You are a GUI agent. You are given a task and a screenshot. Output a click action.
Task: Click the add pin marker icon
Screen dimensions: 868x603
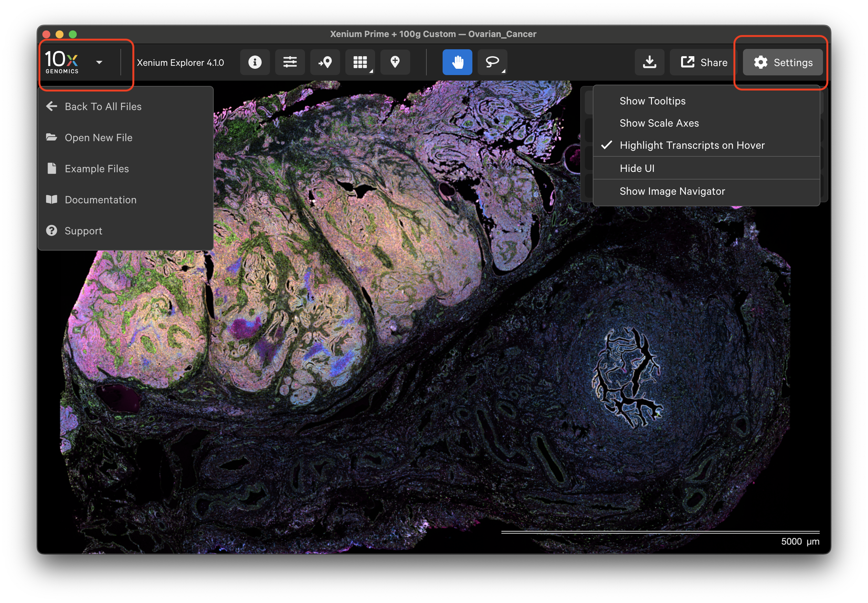tap(395, 62)
